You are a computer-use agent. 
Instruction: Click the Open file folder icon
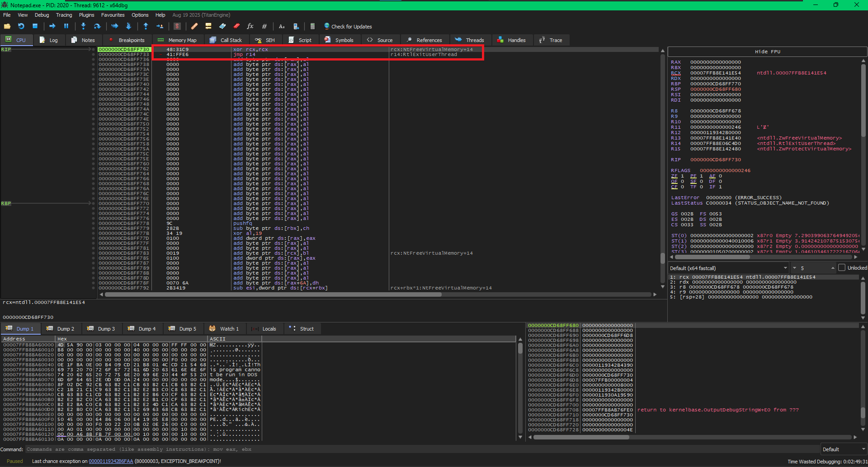(x=7, y=27)
